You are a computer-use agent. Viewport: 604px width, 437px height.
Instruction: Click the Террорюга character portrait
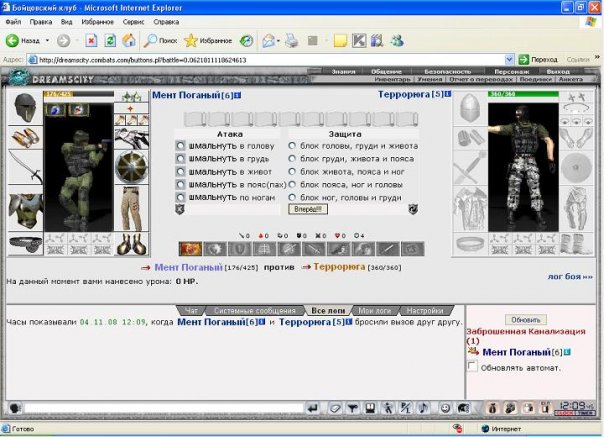click(x=523, y=167)
